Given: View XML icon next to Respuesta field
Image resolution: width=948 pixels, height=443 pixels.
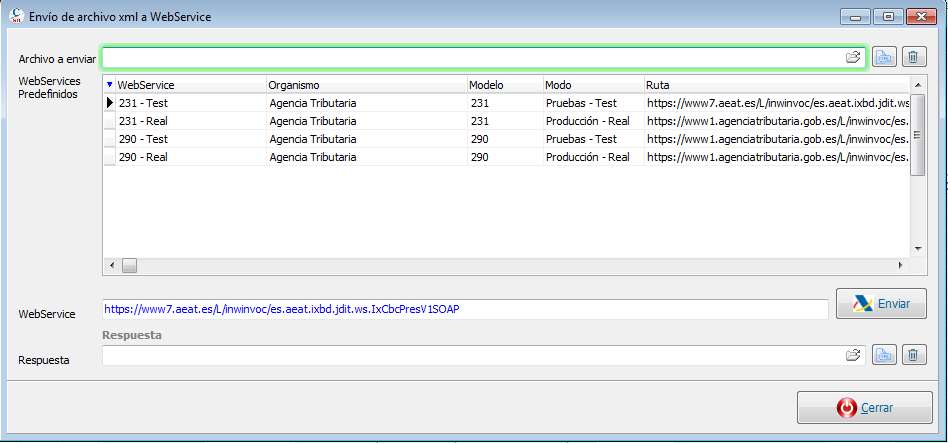Looking at the screenshot, I should click(885, 355).
